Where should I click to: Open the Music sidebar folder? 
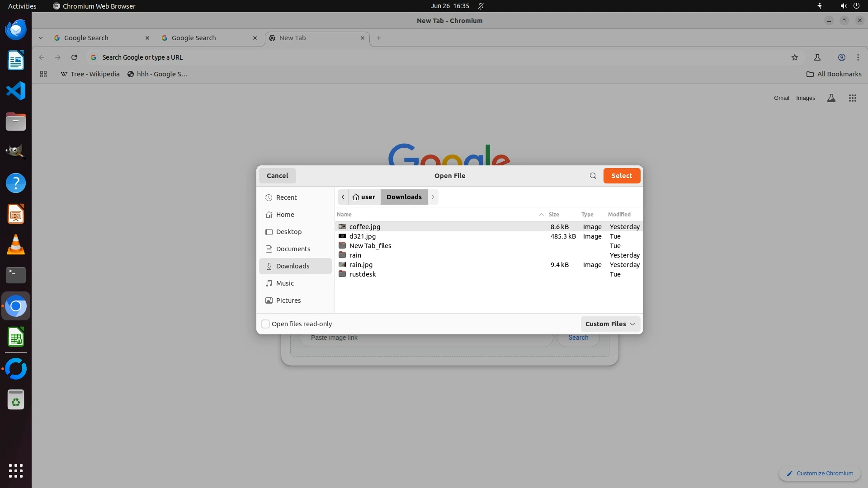(x=285, y=283)
